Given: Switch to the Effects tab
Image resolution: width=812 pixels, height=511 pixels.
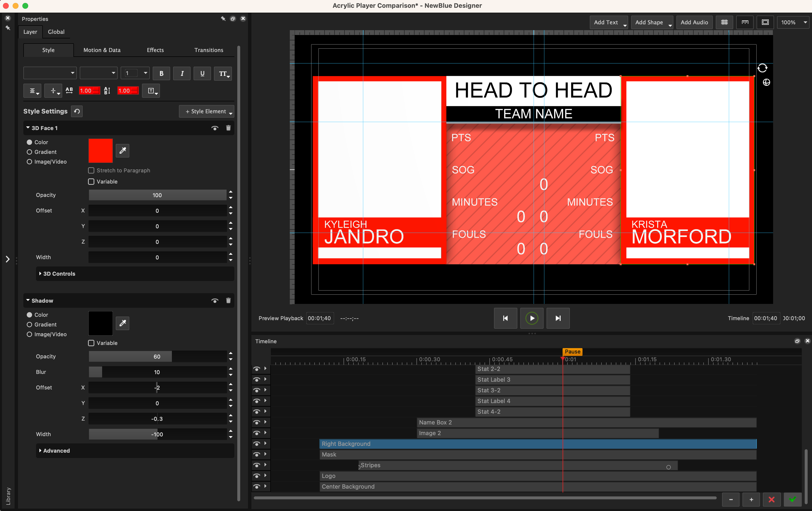Looking at the screenshot, I should pyautogui.click(x=155, y=50).
